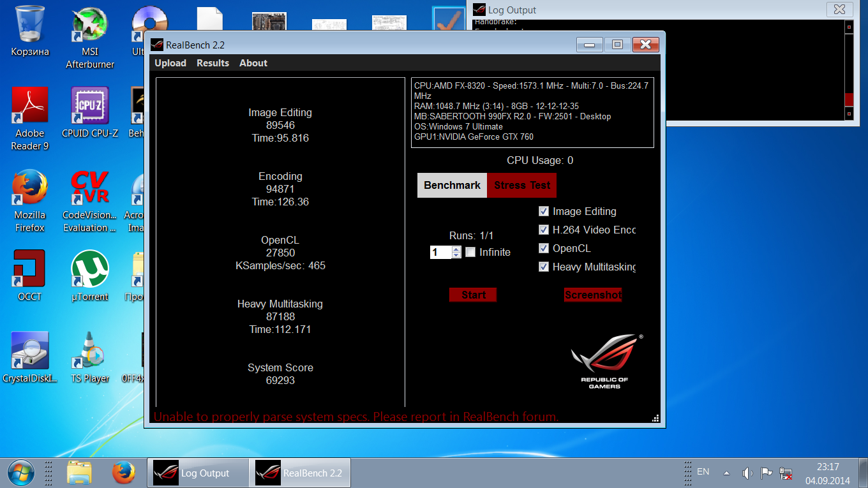Image resolution: width=868 pixels, height=488 pixels.
Task: Open µTorrent from the desktop
Action: (x=90, y=276)
